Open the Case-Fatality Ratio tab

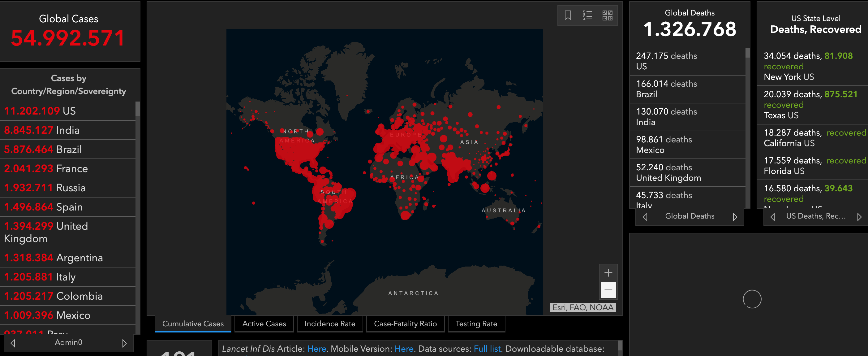(x=405, y=323)
